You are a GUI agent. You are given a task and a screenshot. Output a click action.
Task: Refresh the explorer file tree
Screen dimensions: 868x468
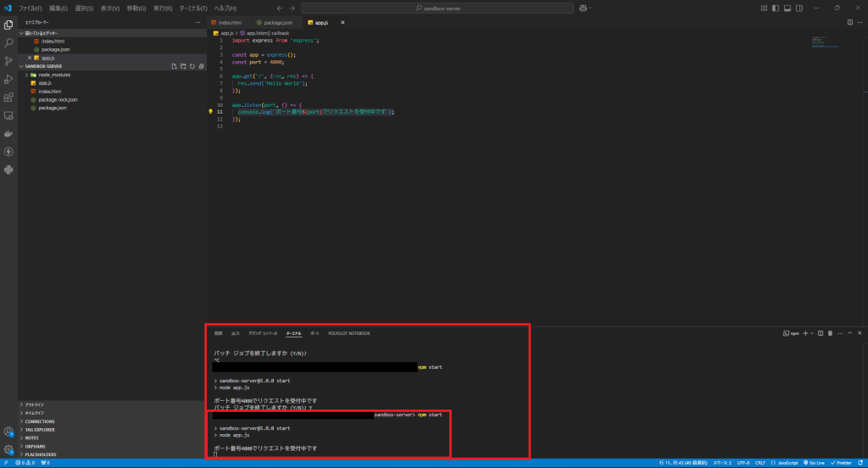(x=192, y=66)
